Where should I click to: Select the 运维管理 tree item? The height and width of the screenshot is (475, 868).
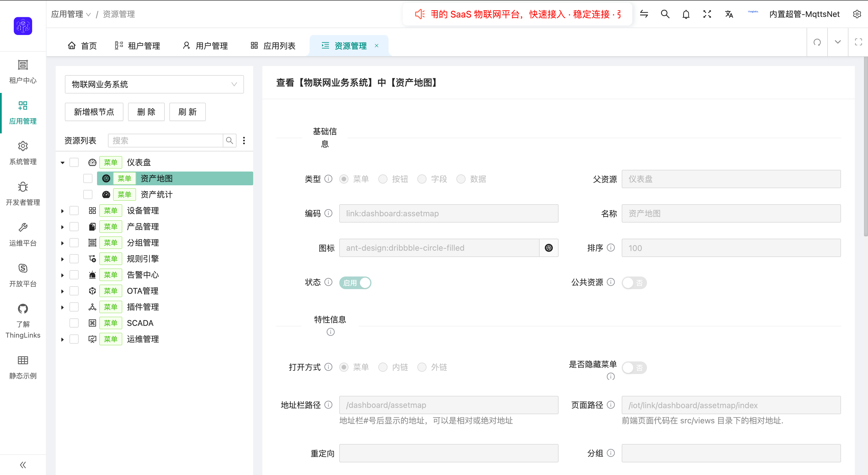coord(143,339)
